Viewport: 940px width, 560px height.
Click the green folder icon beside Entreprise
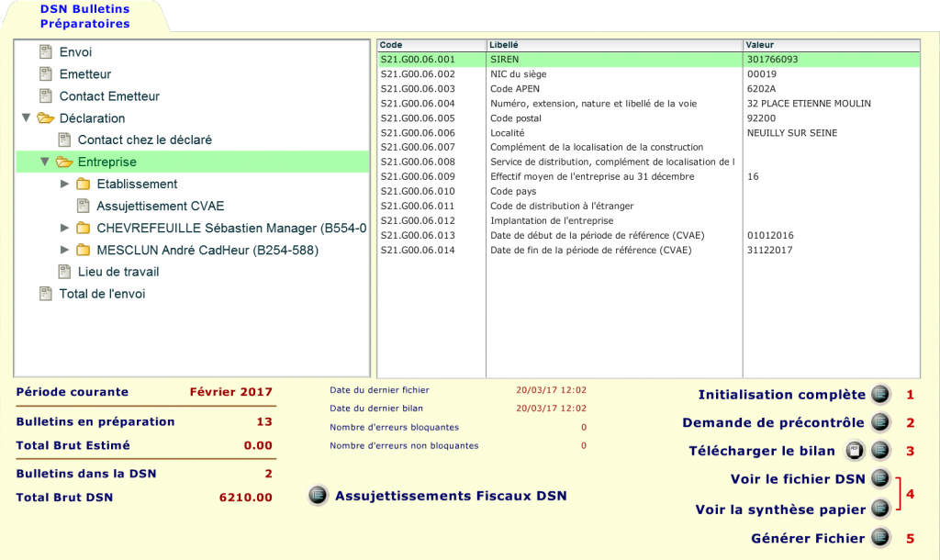coord(62,162)
